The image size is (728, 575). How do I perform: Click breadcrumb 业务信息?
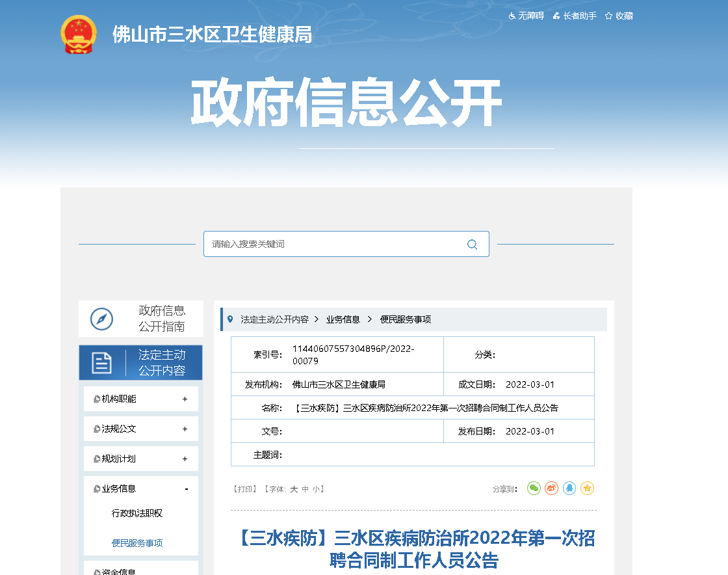point(343,319)
